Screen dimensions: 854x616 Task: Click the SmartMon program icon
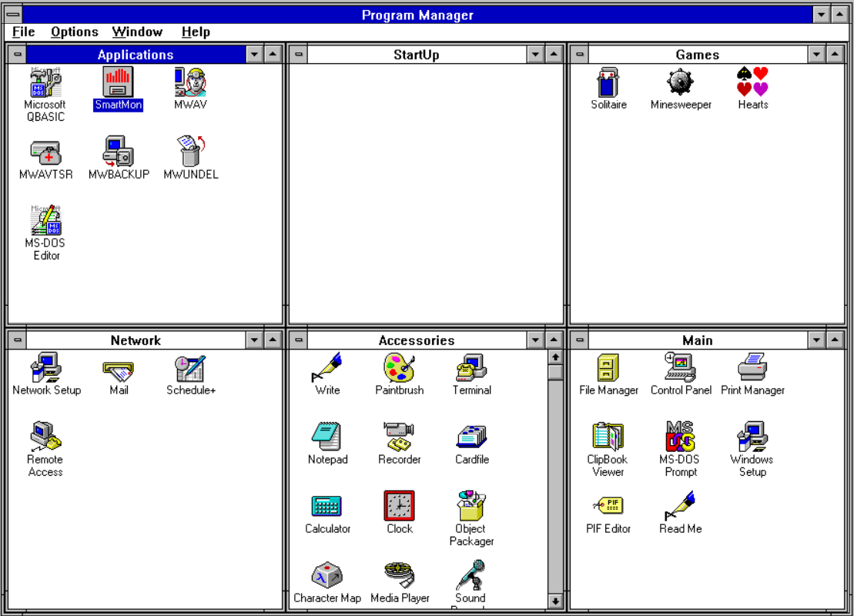point(118,82)
